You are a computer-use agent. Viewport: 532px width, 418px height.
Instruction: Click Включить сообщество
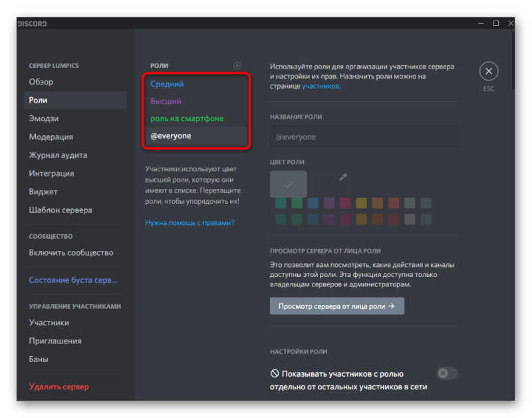coord(75,253)
